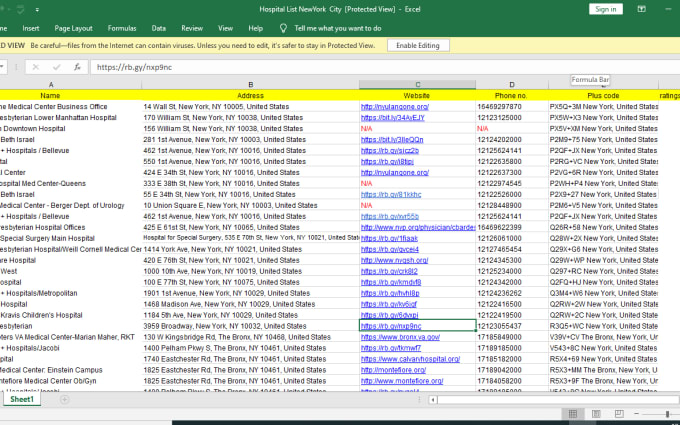Click the formula bar Enter checkmark icon
Image resolution: width=680 pixels, height=425 pixels.
56,67
